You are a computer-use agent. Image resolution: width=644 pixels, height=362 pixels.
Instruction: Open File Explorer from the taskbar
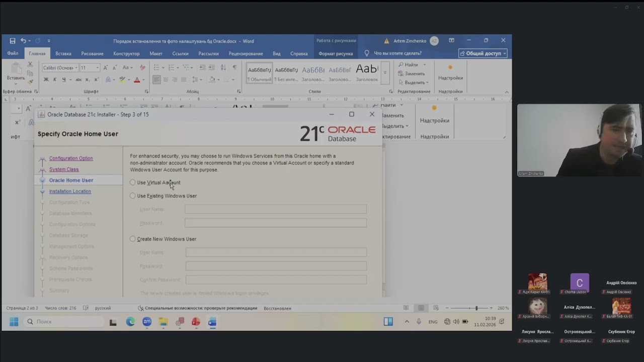tap(163, 322)
